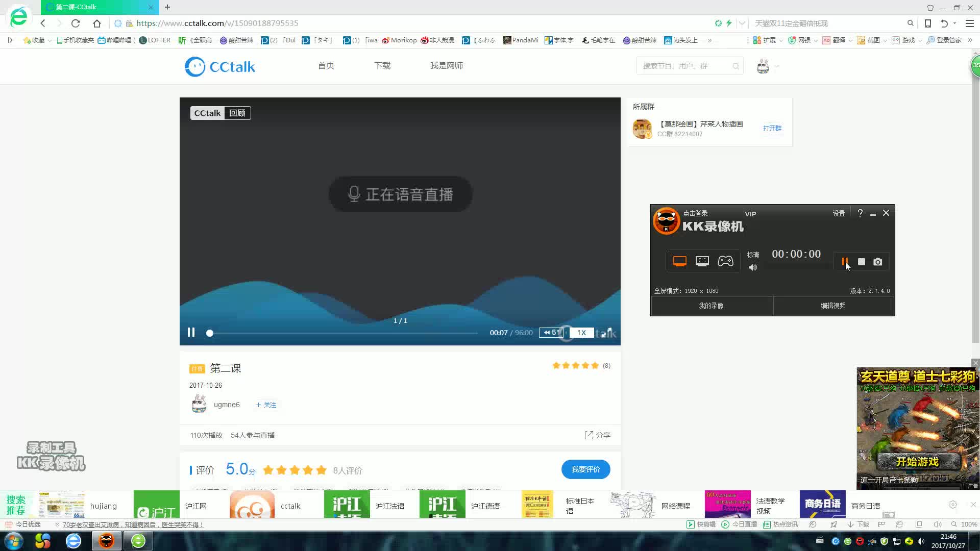
Task: Open the cctalk recommendation tile
Action: click(265, 505)
